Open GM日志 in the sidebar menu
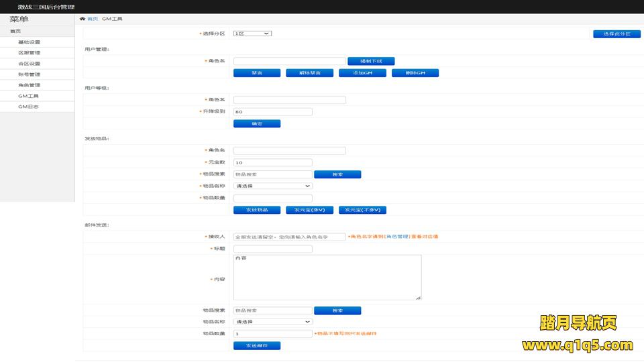The height and width of the screenshot is (362, 644). [28, 107]
